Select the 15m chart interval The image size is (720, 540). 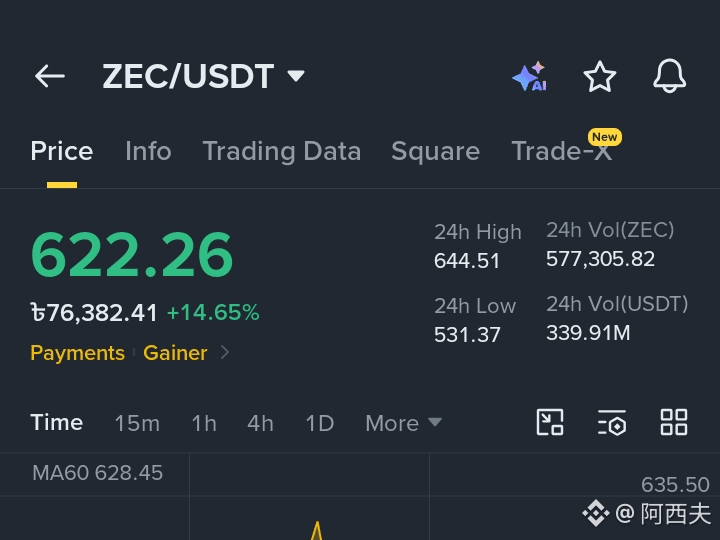(137, 423)
